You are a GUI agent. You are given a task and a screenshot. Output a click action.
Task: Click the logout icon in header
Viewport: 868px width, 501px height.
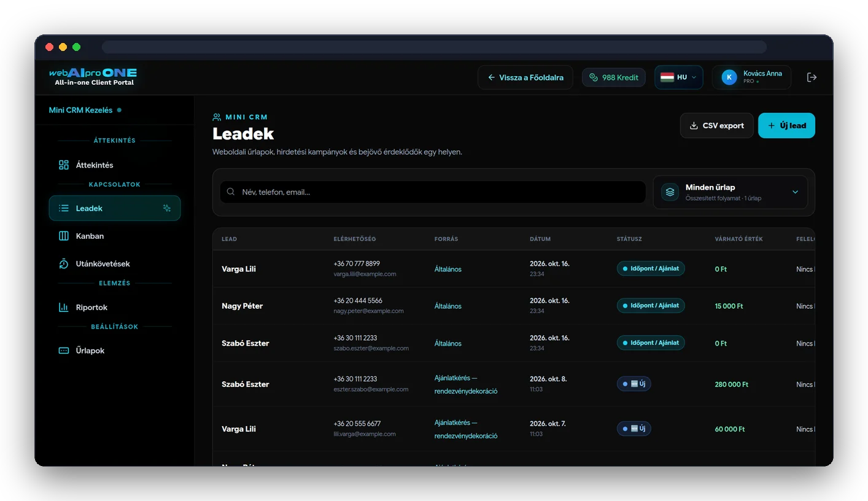point(812,77)
